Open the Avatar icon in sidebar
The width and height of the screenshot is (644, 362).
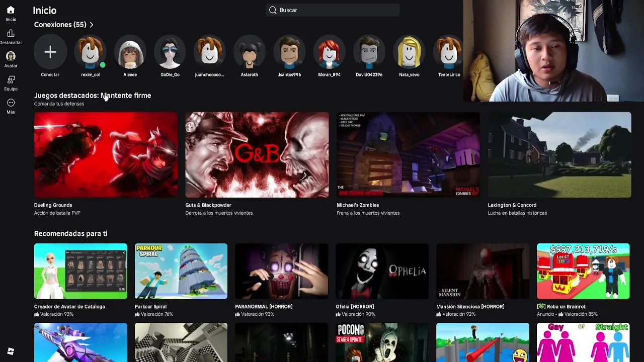[x=11, y=56]
